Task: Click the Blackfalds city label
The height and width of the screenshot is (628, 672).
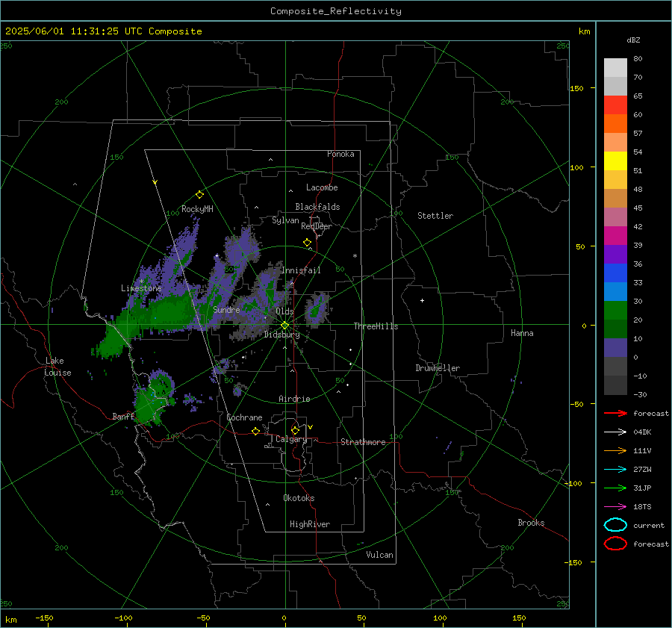Action: [317, 207]
